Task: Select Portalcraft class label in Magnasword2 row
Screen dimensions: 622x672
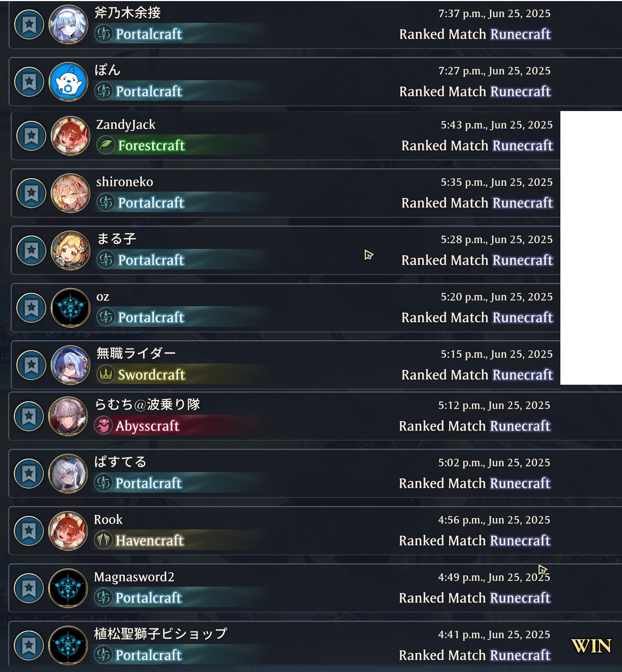Action: (x=149, y=598)
